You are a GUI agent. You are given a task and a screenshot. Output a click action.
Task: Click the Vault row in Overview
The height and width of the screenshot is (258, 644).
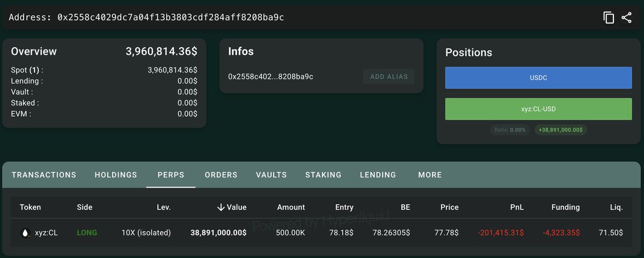104,92
